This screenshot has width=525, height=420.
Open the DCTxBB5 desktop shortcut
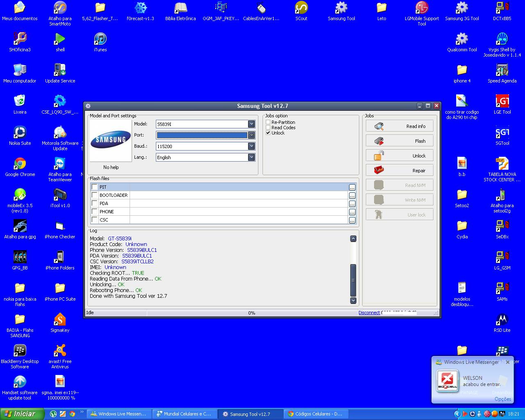click(x=502, y=11)
